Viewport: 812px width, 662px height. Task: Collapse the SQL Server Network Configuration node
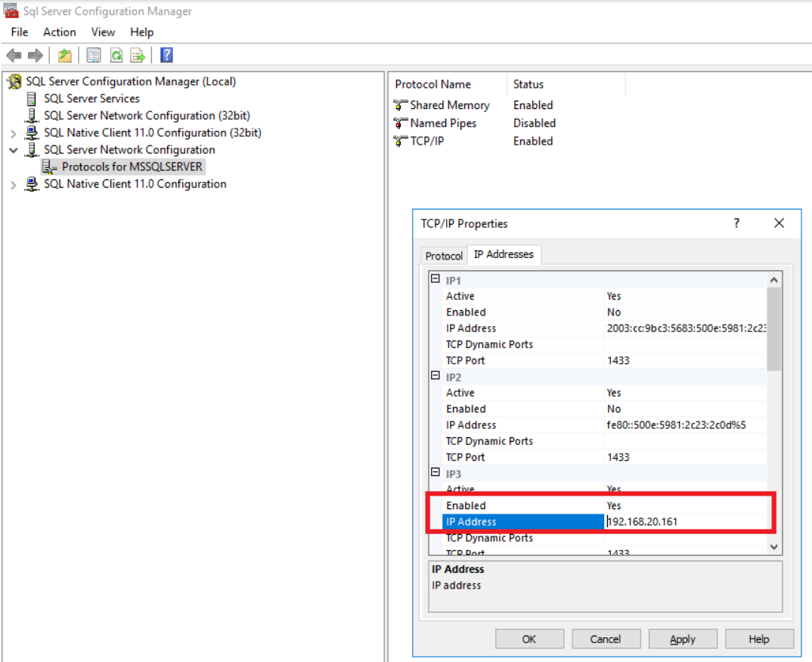13,150
